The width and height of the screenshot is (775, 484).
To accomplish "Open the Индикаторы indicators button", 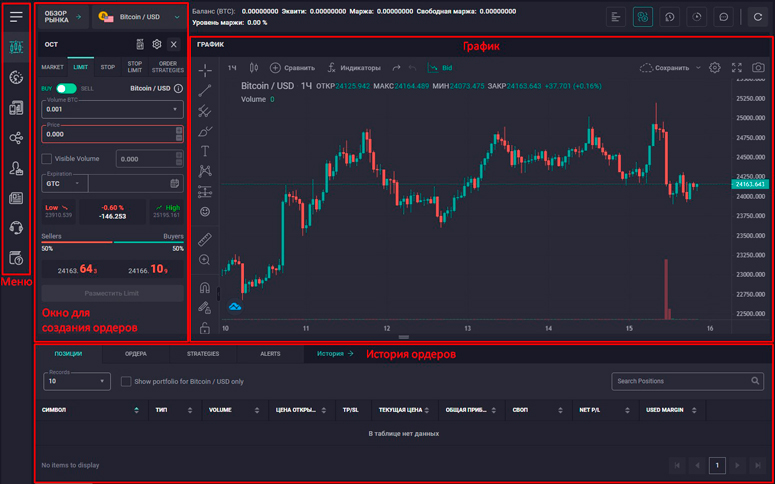I will click(x=354, y=68).
